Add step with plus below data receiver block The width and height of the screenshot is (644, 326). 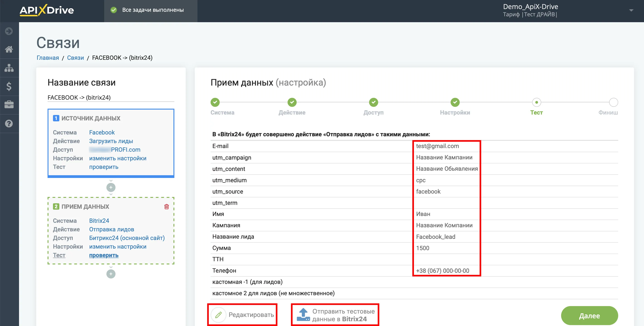pyautogui.click(x=111, y=274)
